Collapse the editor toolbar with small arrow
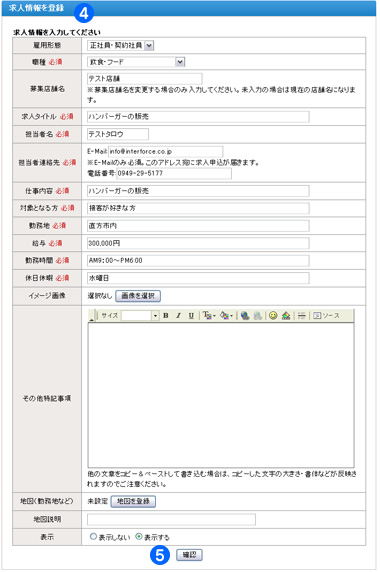The height and width of the screenshot is (573, 380). (91, 319)
